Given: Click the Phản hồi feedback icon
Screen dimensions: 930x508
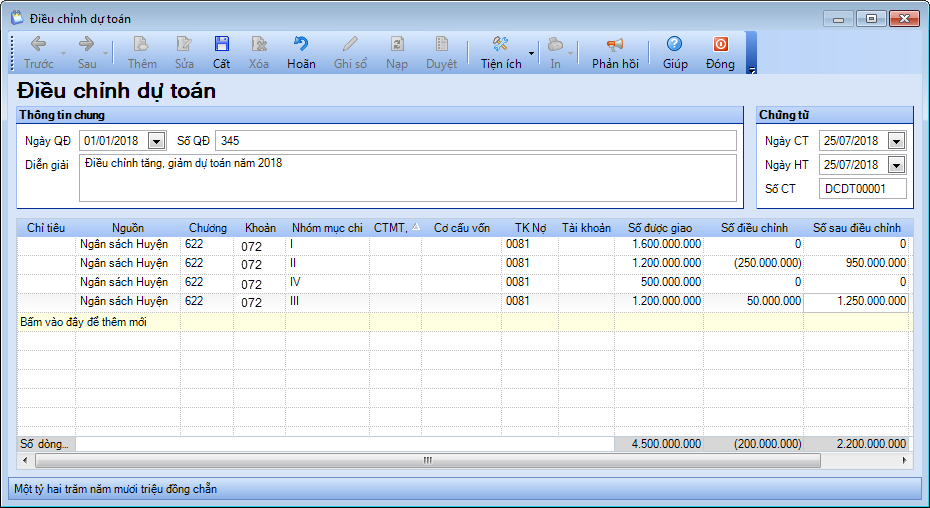Looking at the screenshot, I should coord(615,44).
